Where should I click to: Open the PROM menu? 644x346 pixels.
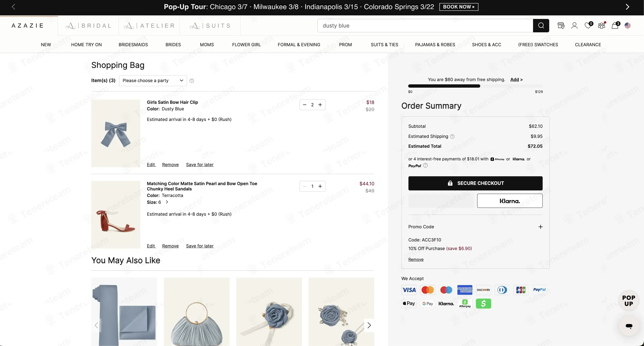[345, 45]
